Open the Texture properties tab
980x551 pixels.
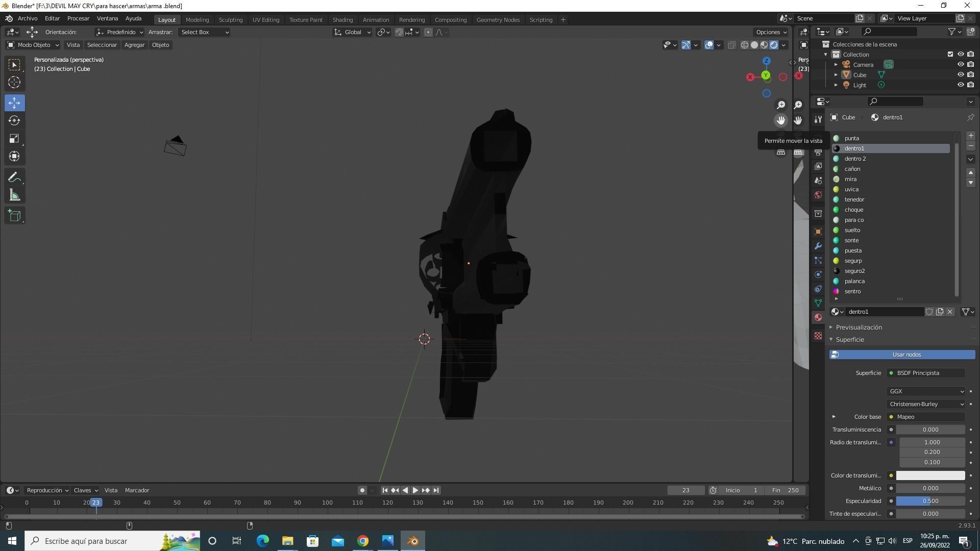pos(818,336)
